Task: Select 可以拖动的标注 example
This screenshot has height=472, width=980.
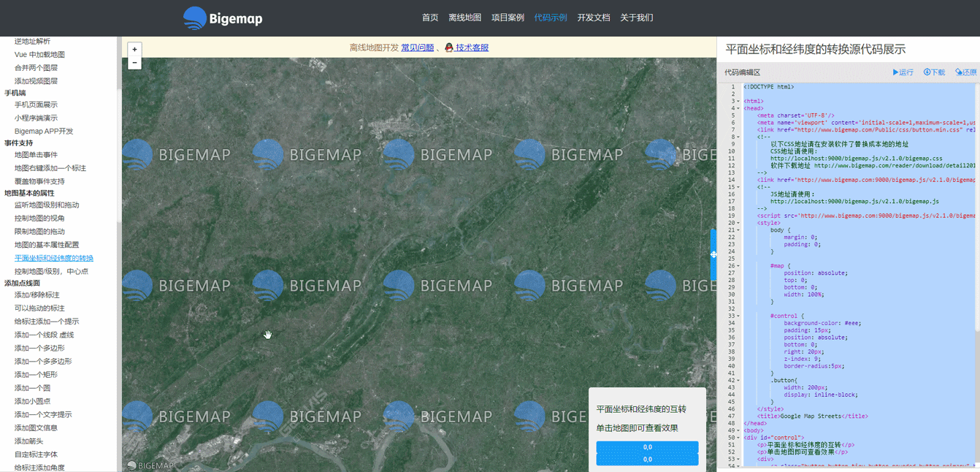Action: pyautogui.click(x=39, y=308)
